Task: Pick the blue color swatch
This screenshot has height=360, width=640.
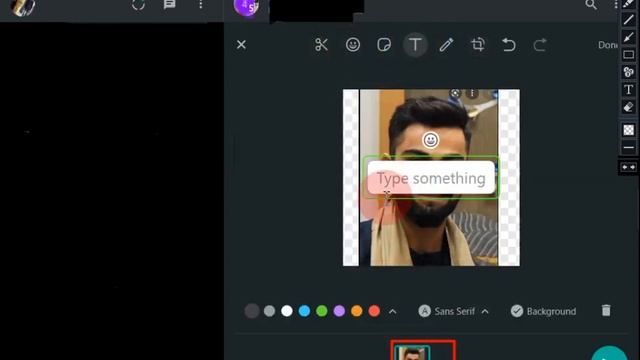Action: click(304, 311)
